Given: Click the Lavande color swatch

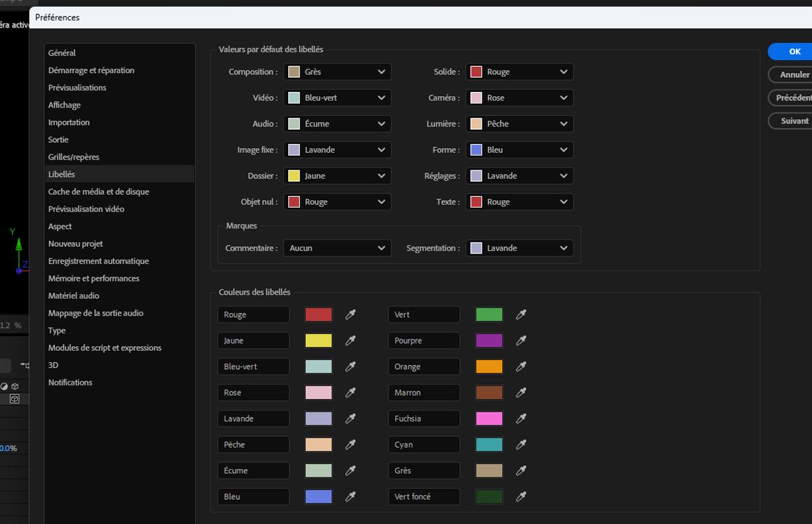Looking at the screenshot, I should click(318, 419).
